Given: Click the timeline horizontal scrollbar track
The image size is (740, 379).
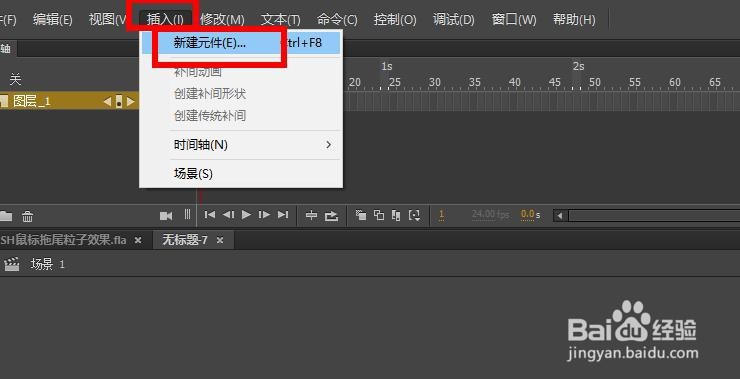Looking at the screenshot, I should pyautogui.click(x=654, y=216).
